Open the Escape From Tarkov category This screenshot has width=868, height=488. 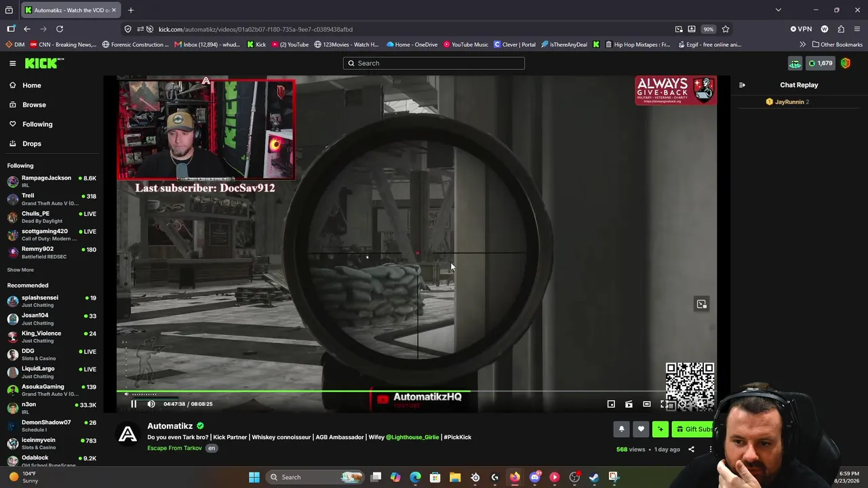(x=174, y=448)
